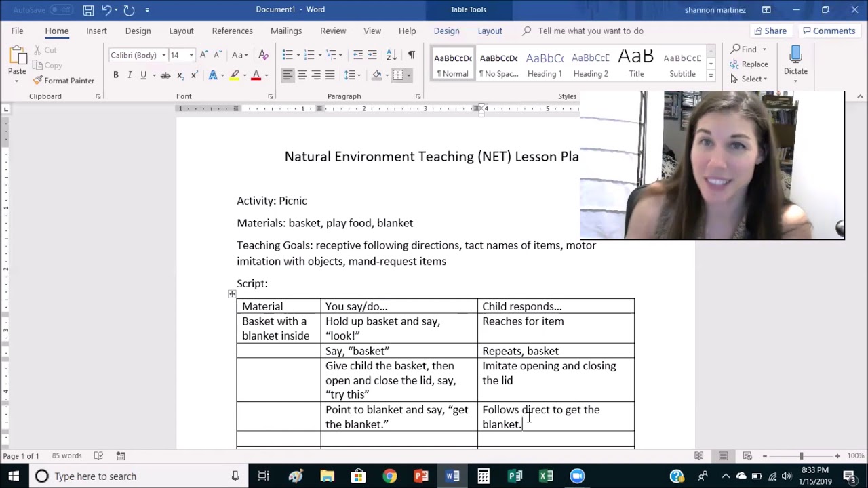Increase font size icon

[204, 55]
